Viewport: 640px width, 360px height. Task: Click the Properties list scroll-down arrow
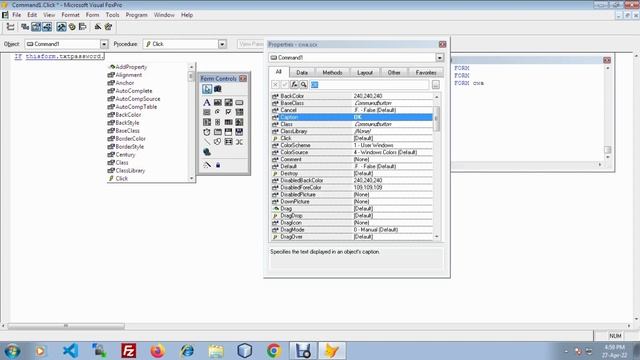[x=437, y=237]
